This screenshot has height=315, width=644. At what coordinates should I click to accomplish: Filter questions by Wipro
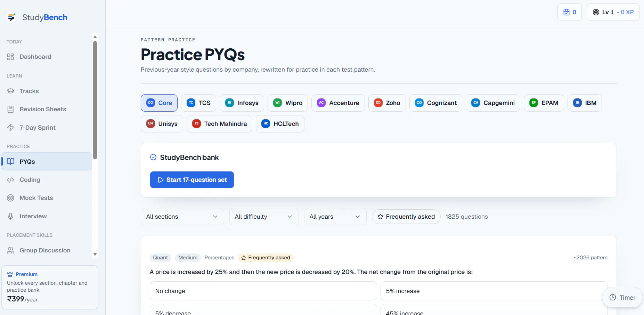click(288, 103)
